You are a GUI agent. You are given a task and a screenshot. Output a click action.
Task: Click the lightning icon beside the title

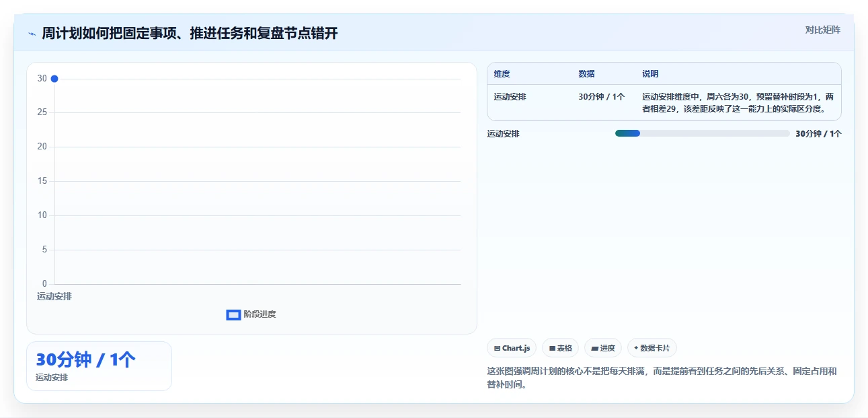click(x=32, y=34)
